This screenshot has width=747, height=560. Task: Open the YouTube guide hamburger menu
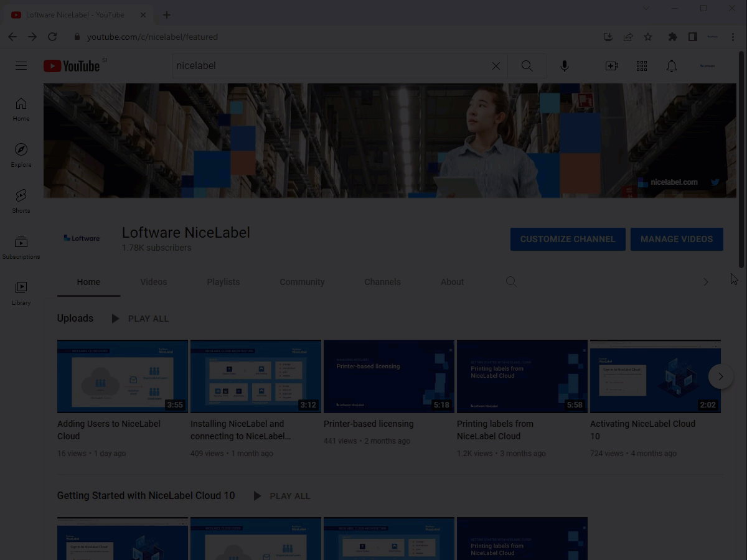pos(21,65)
